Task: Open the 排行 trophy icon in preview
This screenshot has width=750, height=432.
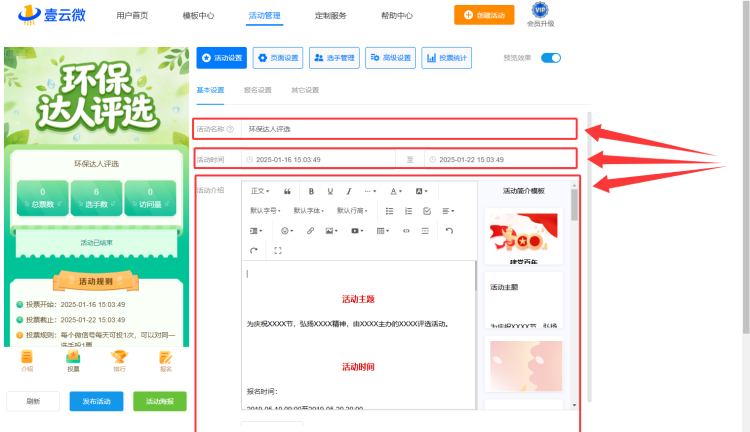Action: pyautogui.click(x=119, y=361)
